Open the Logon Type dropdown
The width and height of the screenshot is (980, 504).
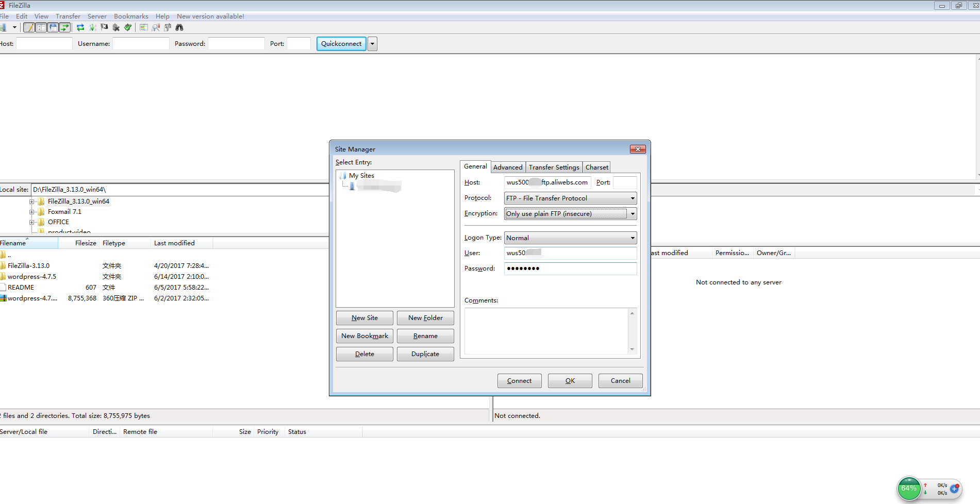570,238
